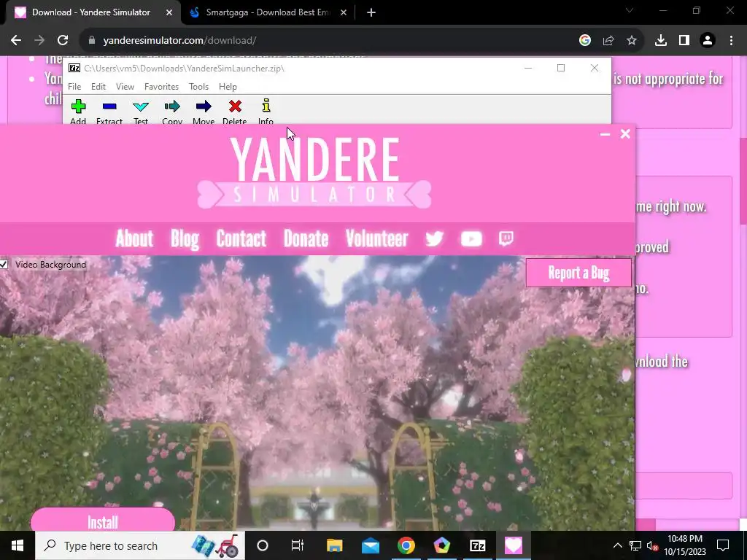The width and height of the screenshot is (747, 560).
Task: Click the Report a Bug button
Action: pyautogui.click(x=578, y=273)
